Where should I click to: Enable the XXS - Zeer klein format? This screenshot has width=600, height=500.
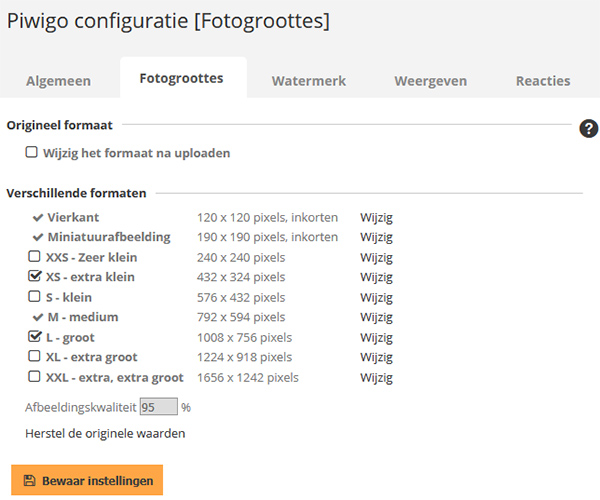34,256
